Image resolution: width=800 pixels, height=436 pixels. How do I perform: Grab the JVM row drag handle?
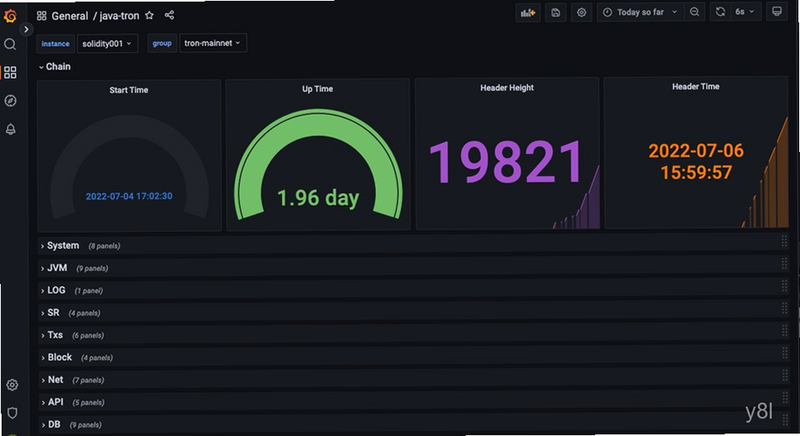[x=784, y=264]
